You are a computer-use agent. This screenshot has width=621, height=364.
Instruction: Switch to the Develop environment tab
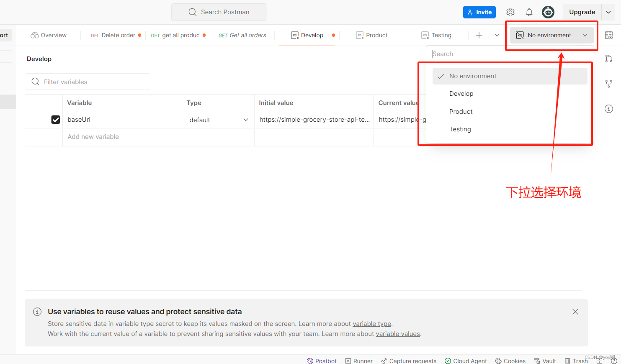307,35
